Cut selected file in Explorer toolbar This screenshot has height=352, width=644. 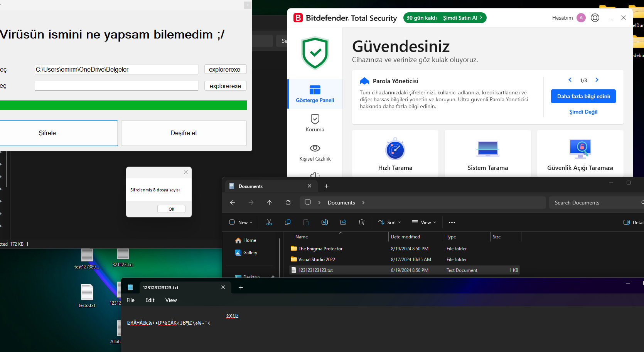click(x=269, y=222)
